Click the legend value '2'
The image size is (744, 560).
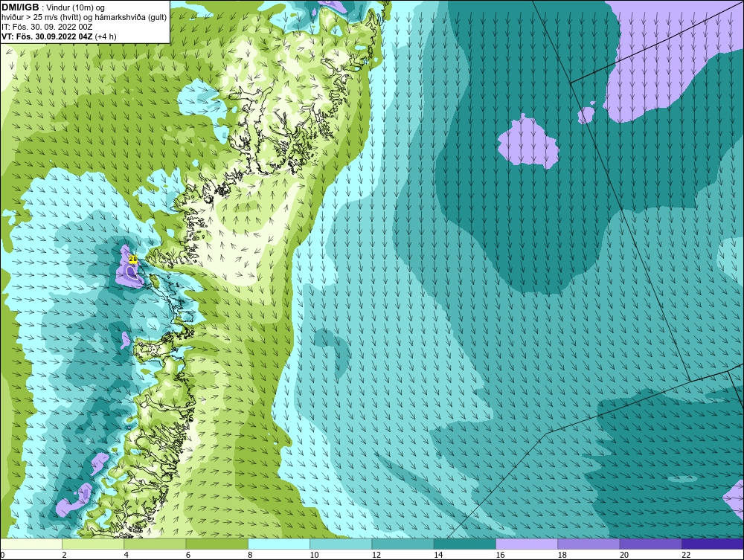64,556
